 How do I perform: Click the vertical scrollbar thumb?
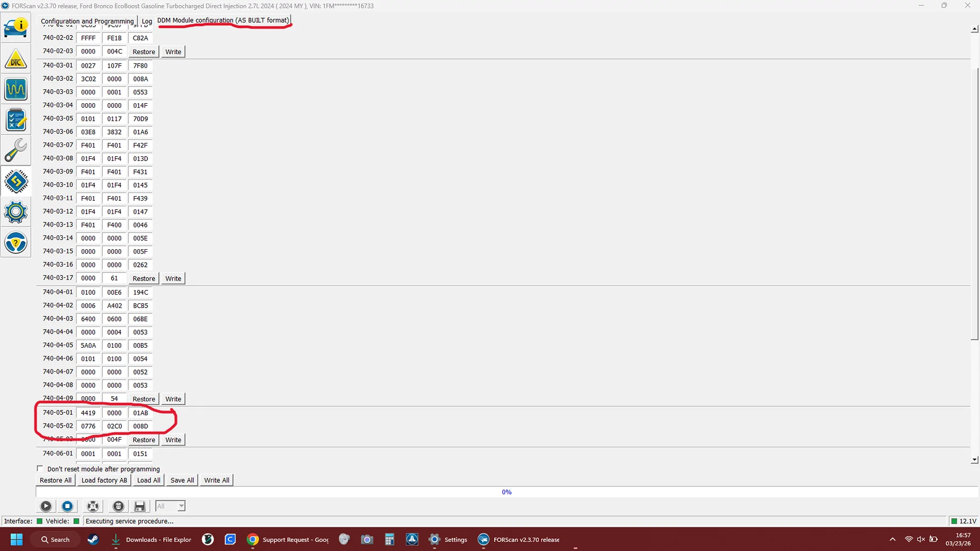click(x=974, y=204)
